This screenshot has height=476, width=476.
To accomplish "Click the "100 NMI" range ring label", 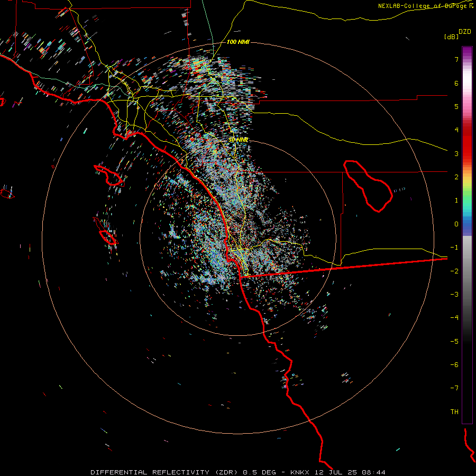I will tap(238, 42).
